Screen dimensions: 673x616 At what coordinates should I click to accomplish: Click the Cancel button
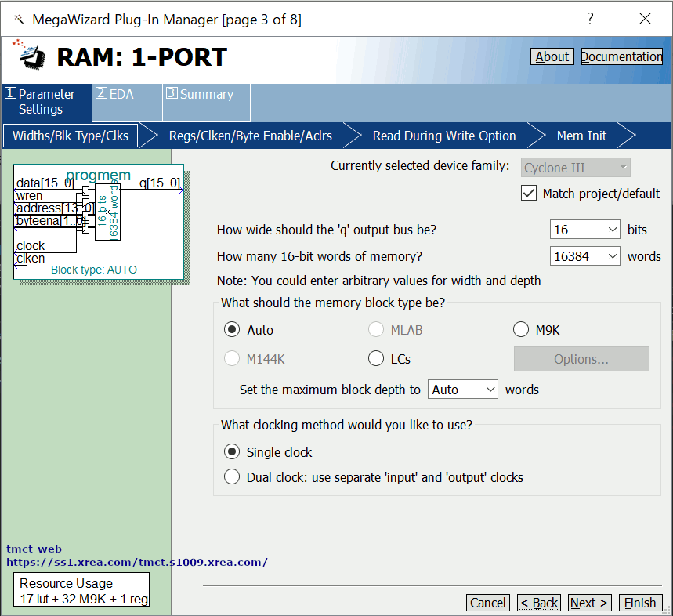tap(487, 603)
